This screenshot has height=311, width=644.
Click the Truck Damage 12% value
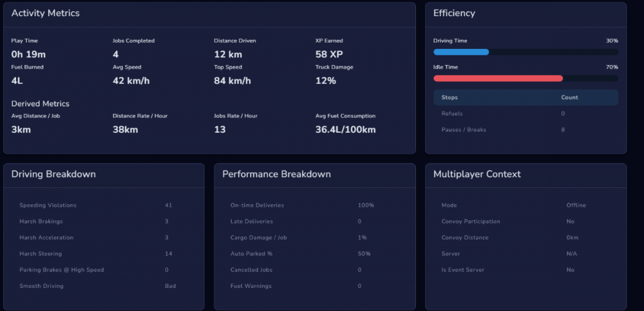[x=325, y=81]
